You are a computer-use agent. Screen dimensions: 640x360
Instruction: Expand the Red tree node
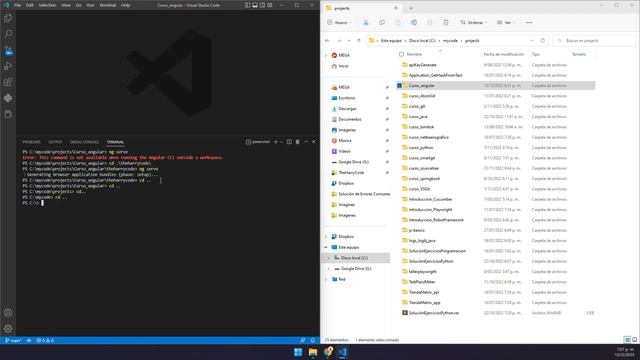click(x=326, y=279)
